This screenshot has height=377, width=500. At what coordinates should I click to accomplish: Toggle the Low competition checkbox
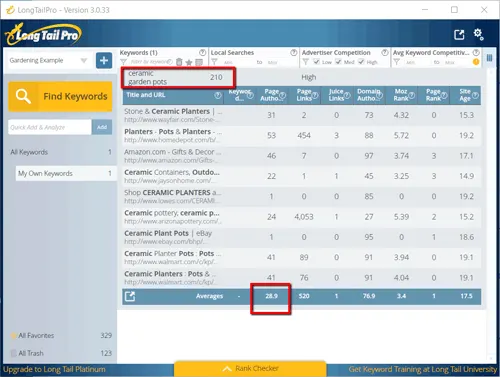[317, 62]
